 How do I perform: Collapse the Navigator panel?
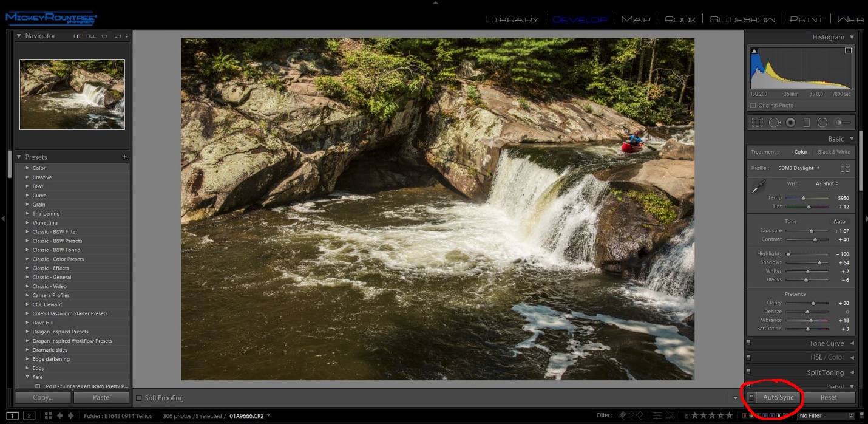click(19, 36)
